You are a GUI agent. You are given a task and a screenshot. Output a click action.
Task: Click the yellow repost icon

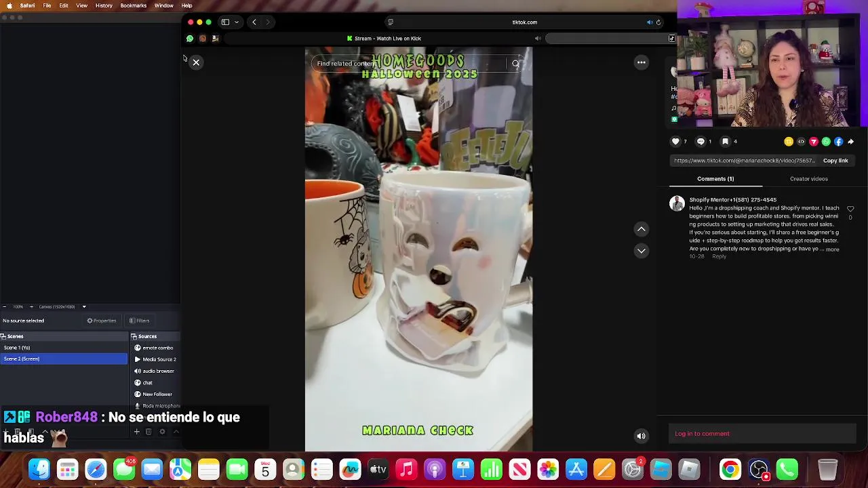point(789,142)
